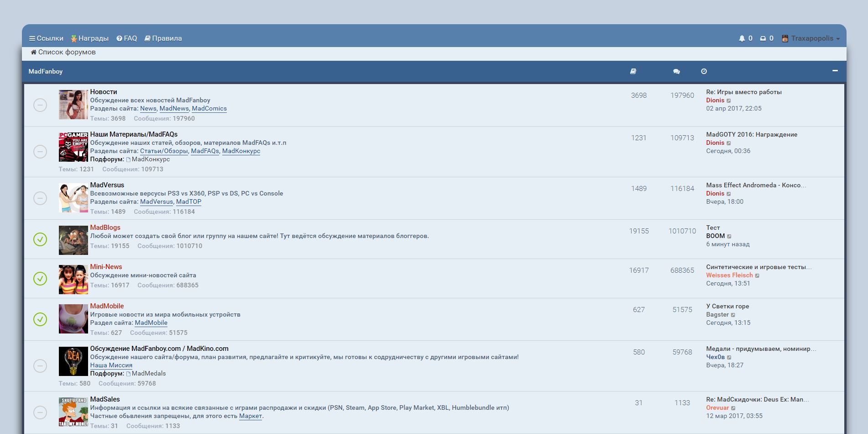Open the Новости forum

click(104, 92)
